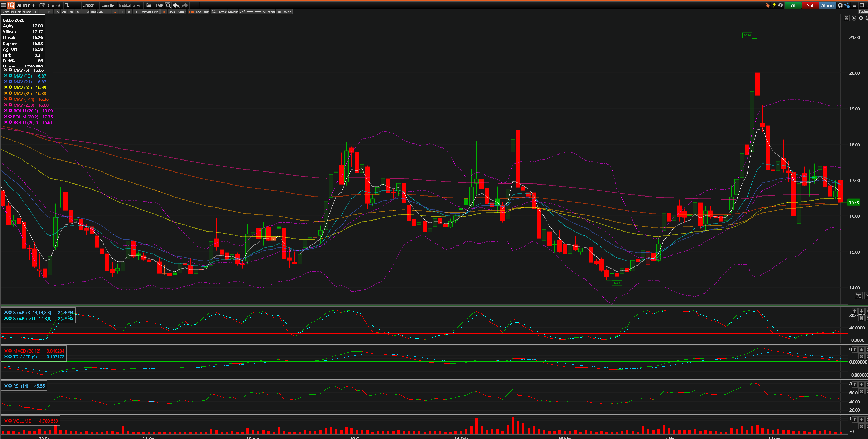Image resolution: width=868 pixels, height=439 pixels.
Task: Remove MAV (89) indicator with X
Action: coord(5,93)
